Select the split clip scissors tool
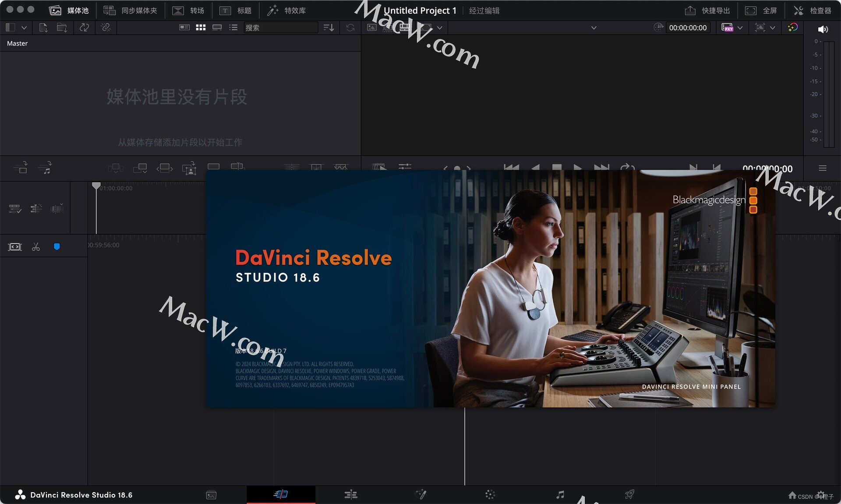Screen dimensions: 841x504 tap(36, 247)
